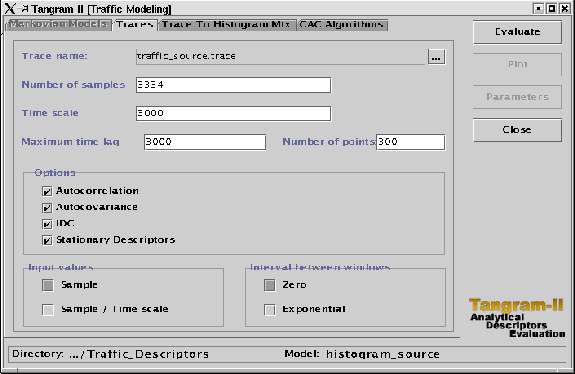The width and height of the screenshot is (575, 374).
Task: Click the 'Trace name:' label
Action: tap(55, 56)
